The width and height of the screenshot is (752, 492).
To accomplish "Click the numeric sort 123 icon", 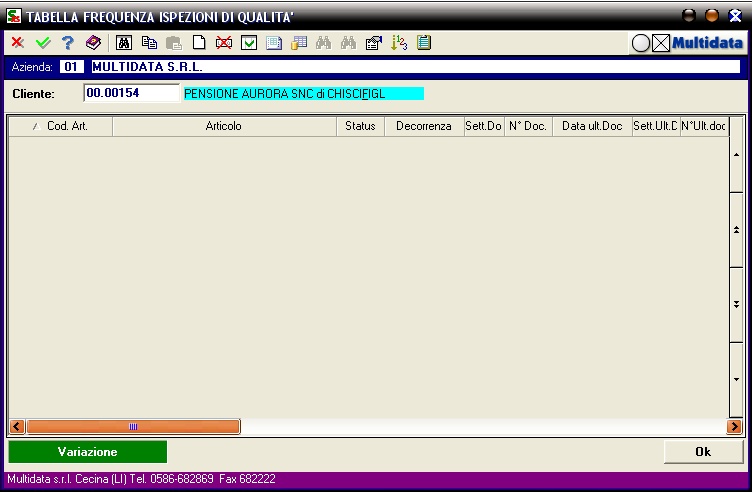I will [x=399, y=43].
